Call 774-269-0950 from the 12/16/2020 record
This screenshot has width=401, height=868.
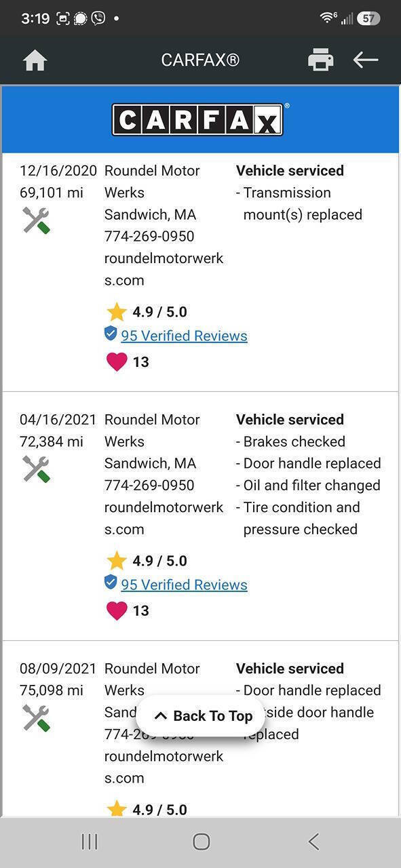[x=149, y=236]
